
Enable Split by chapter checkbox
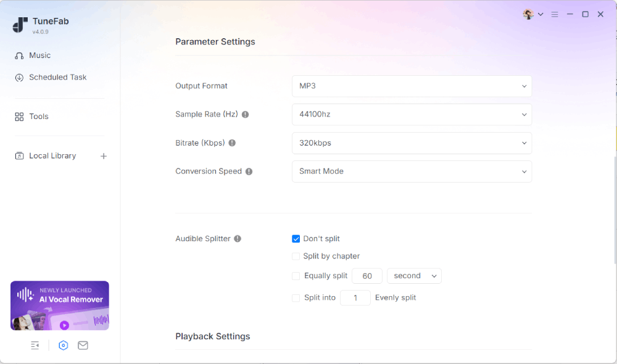pos(296,256)
